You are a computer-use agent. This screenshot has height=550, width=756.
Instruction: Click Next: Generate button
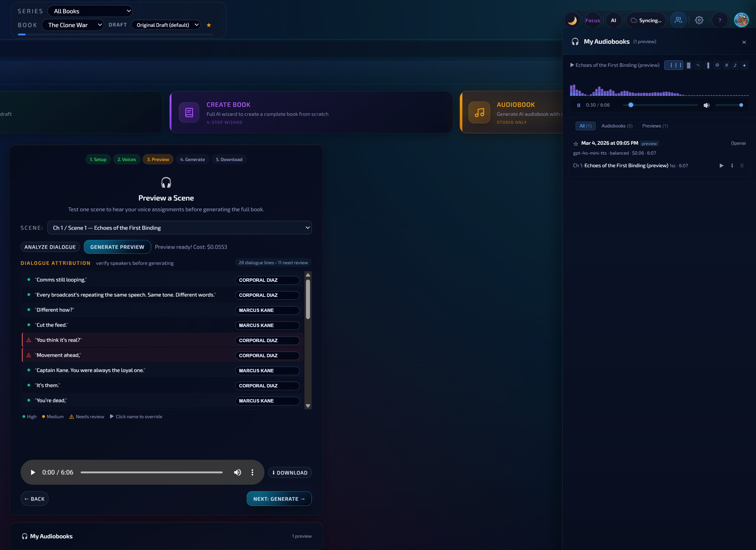click(279, 499)
